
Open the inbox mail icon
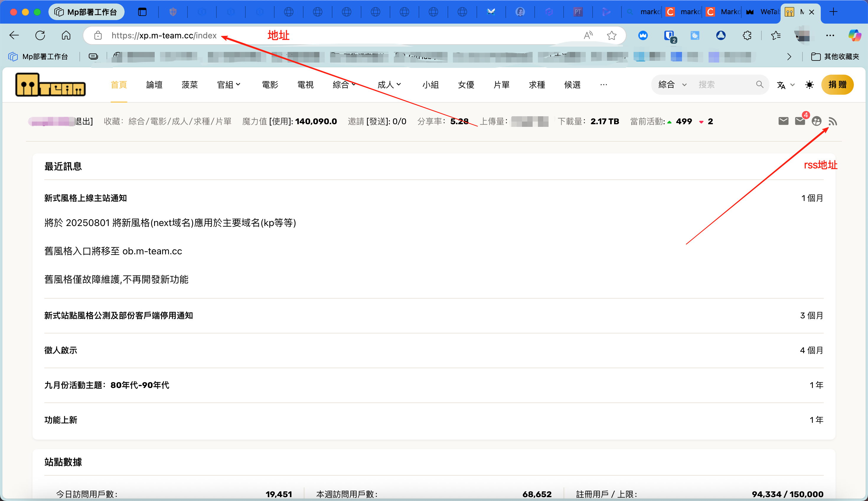[x=783, y=121]
